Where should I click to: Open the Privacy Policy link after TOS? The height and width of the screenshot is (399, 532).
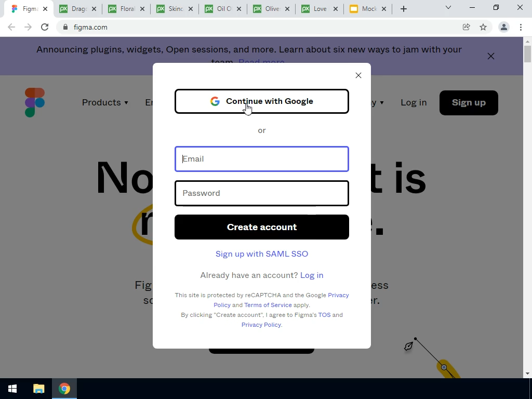point(261,325)
